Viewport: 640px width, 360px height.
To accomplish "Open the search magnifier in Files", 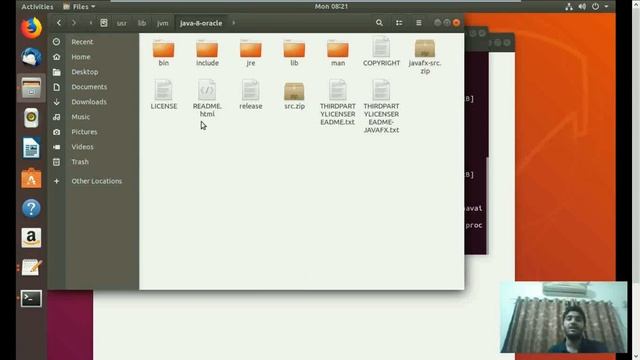I will click(x=379, y=23).
